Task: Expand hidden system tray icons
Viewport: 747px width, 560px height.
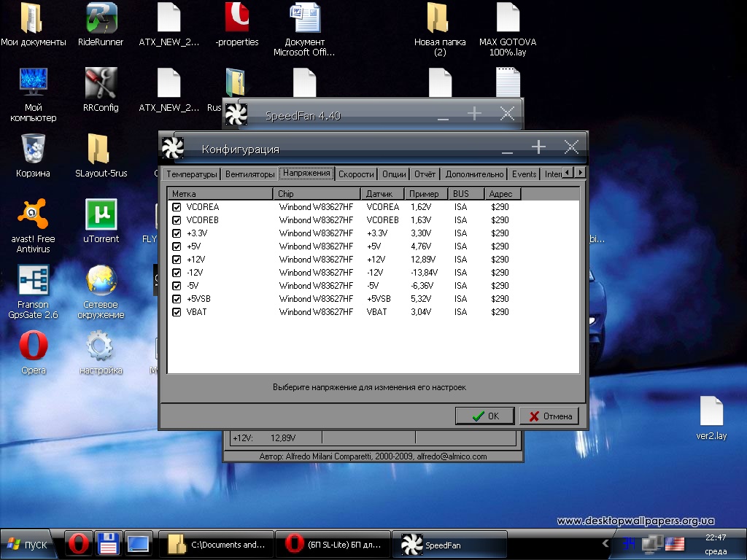Action: click(x=605, y=544)
